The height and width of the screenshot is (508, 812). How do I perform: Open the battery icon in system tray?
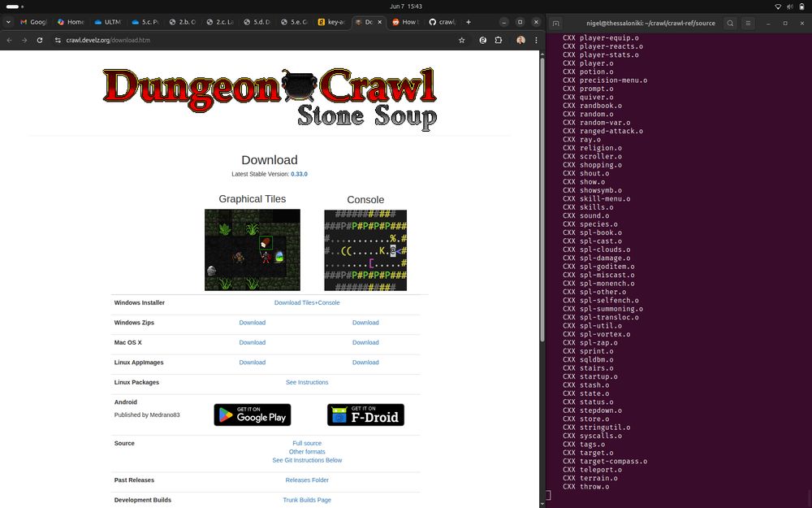(801, 7)
